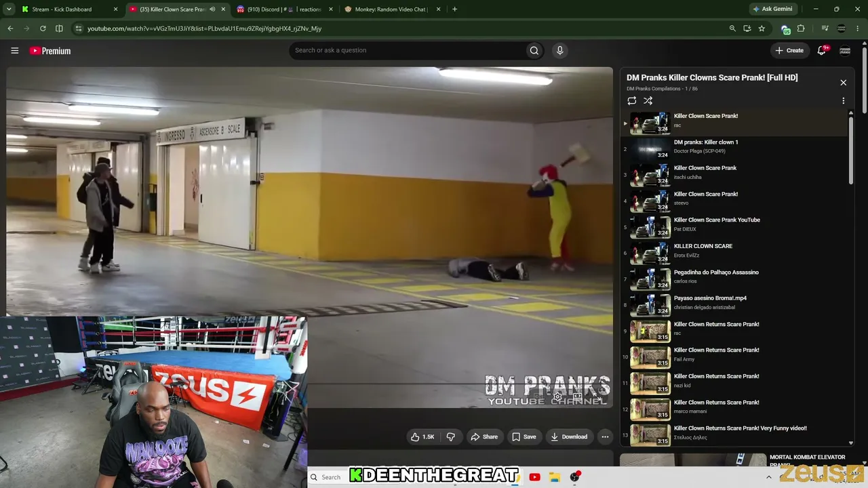868x488 pixels.
Task: Open File Explorer from the taskbar
Action: coord(554,477)
